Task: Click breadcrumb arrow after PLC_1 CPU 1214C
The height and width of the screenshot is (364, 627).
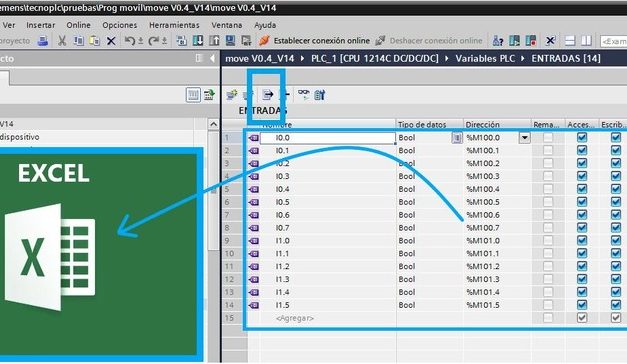Action: (x=447, y=58)
